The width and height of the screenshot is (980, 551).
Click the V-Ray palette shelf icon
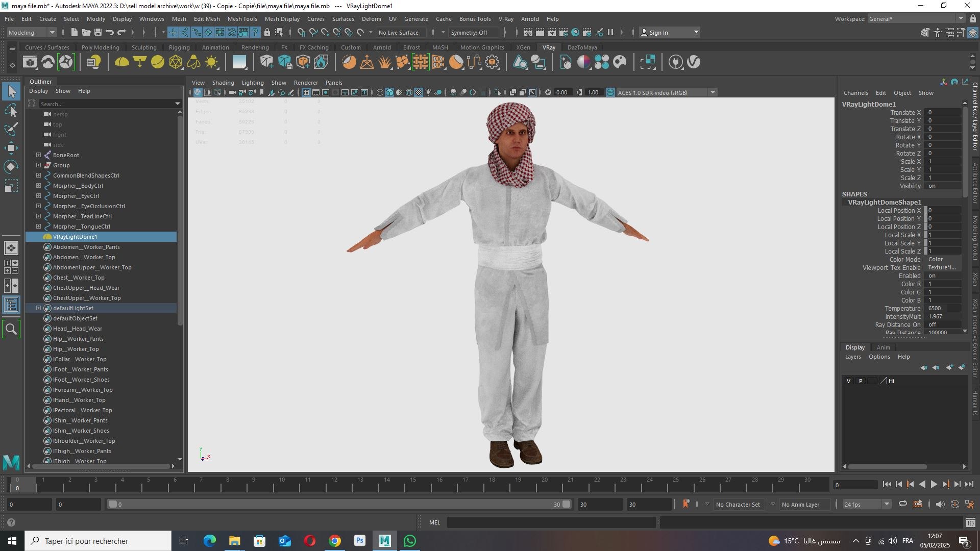pyautogui.click(x=620, y=62)
